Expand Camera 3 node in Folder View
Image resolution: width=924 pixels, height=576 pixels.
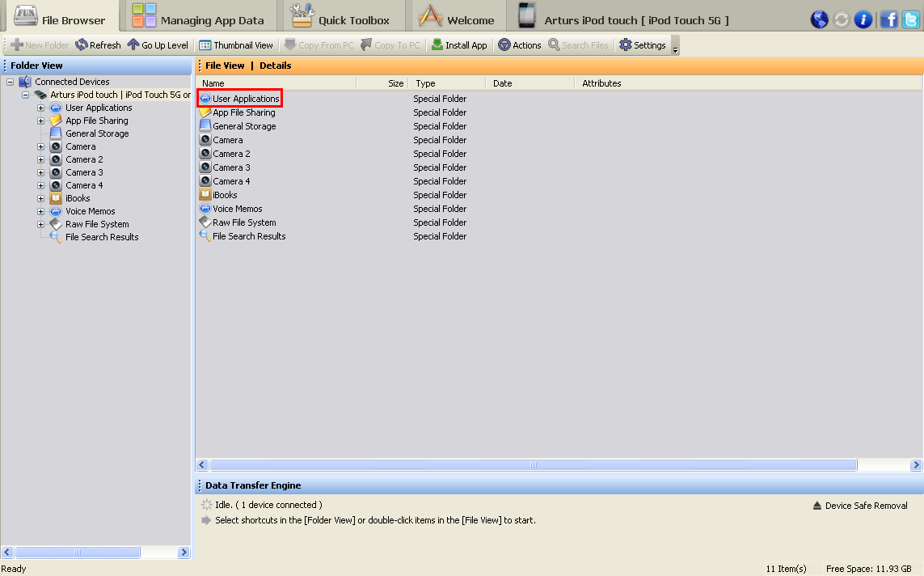pyautogui.click(x=40, y=173)
